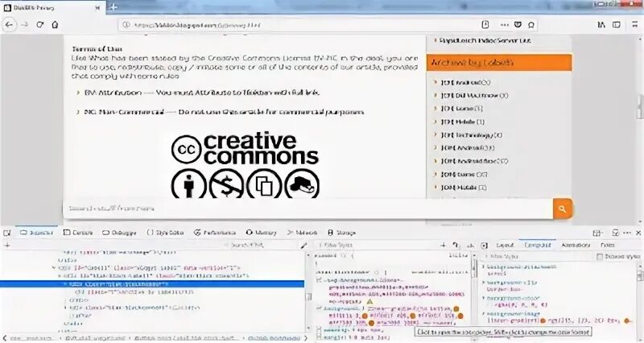644x343 pixels.
Task: Switch sidebar to the Fonts tab
Action: coord(608,246)
